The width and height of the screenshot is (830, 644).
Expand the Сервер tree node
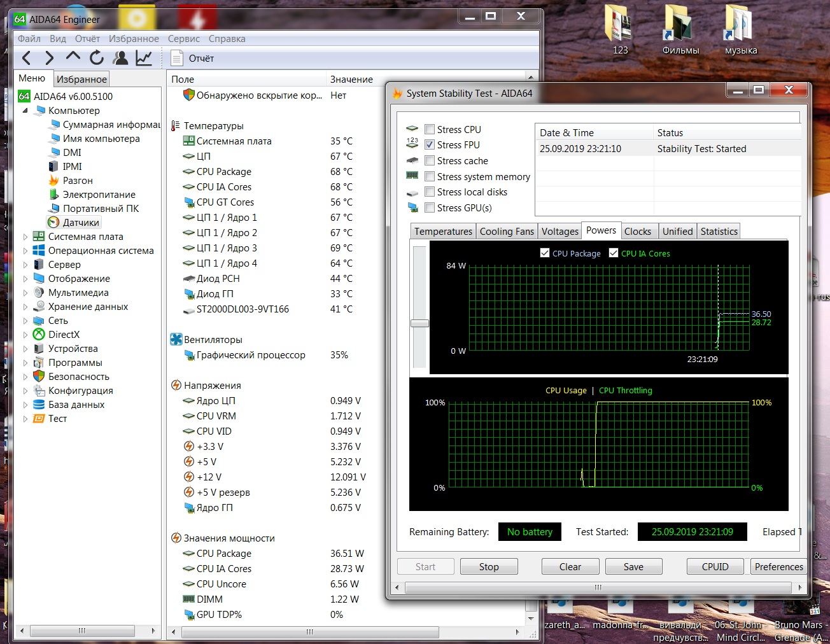[x=25, y=265]
